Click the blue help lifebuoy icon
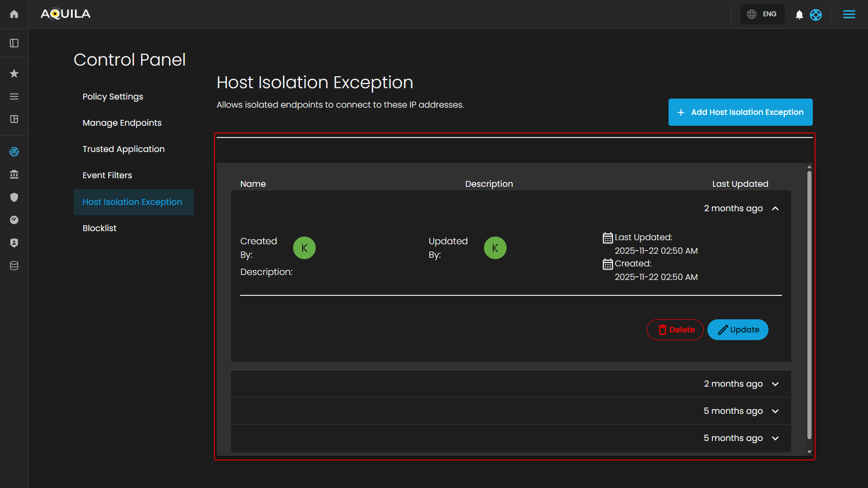Image resolution: width=868 pixels, height=488 pixels. 816,14
